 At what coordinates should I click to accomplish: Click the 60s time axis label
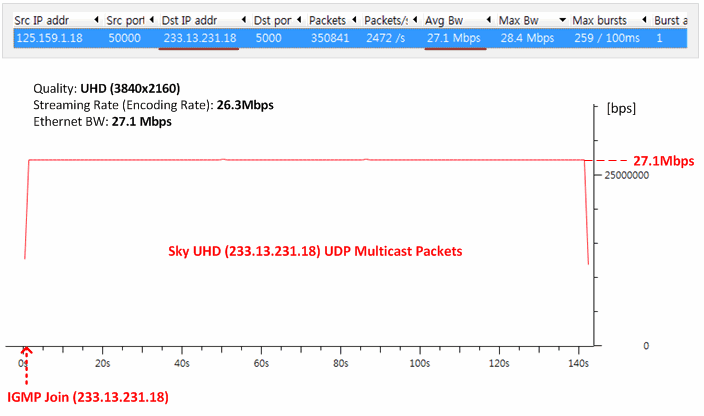point(261,363)
